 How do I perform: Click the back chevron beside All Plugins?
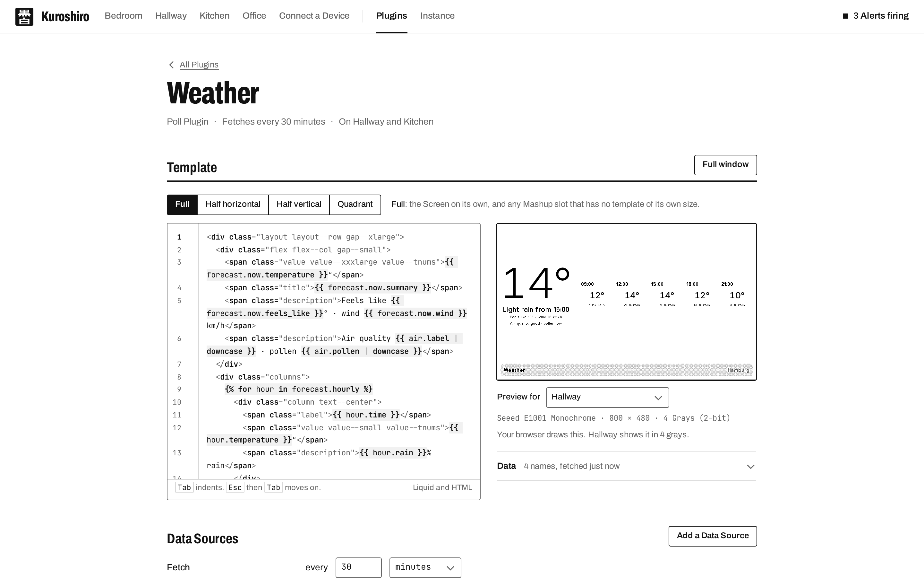pyautogui.click(x=171, y=65)
